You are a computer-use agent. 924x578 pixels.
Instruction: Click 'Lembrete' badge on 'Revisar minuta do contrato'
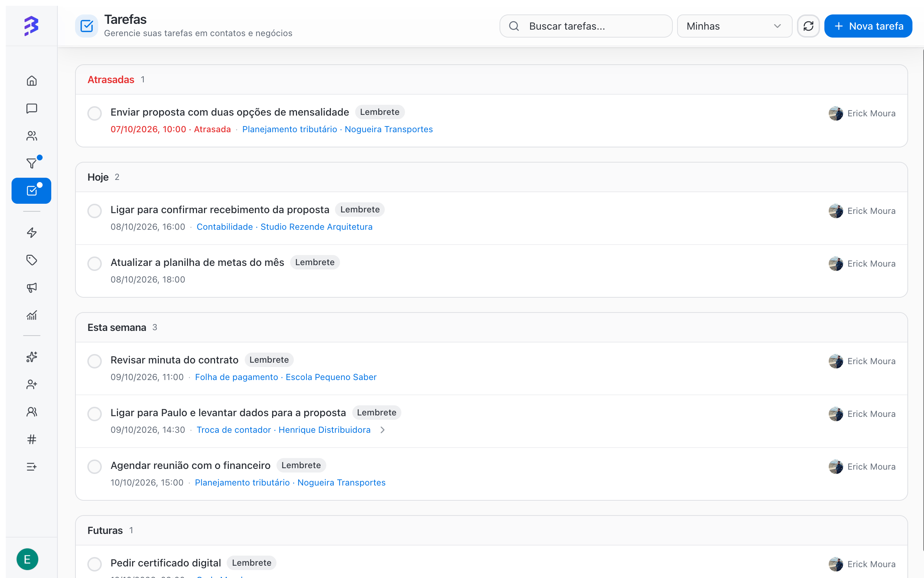(269, 360)
